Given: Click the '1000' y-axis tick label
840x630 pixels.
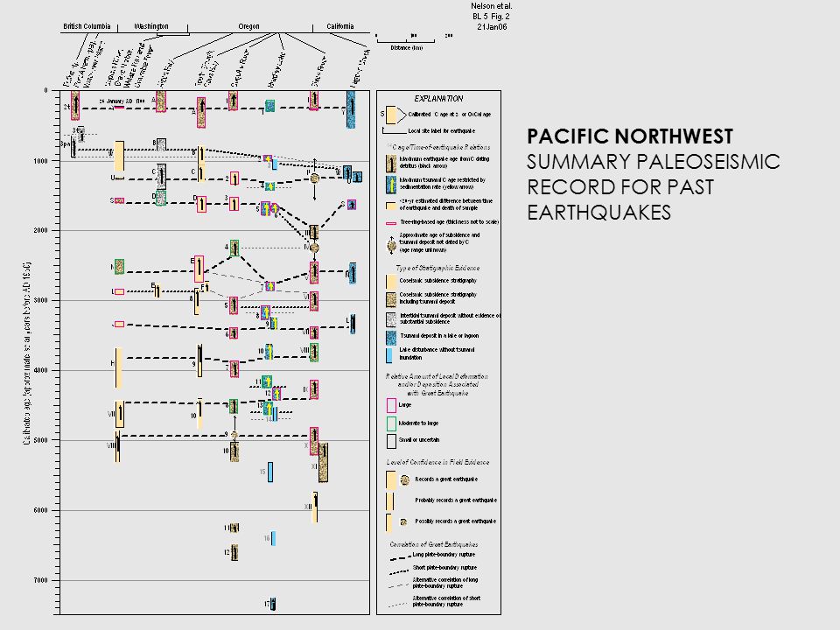Looking at the screenshot, I should (41, 161).
